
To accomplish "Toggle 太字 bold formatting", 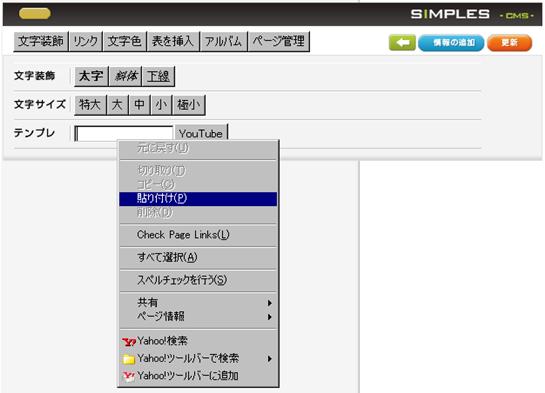I will pyautogui.click(x=91, y=76).
